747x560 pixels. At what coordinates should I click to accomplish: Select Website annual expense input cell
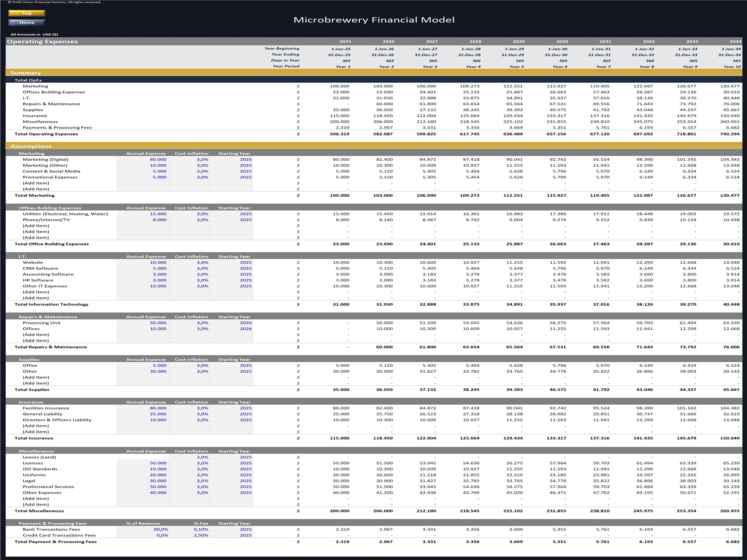[143, 262]
